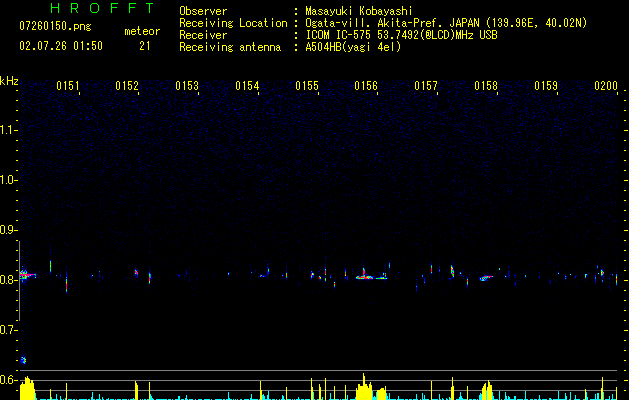Click the 0159 time marker
The image size is (629, 400).
pos(546,86)
